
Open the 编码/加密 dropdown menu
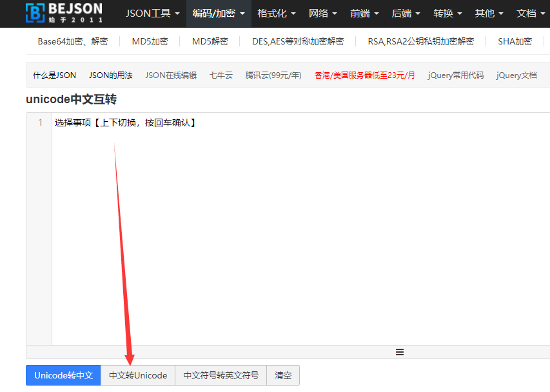pos(217,13)
